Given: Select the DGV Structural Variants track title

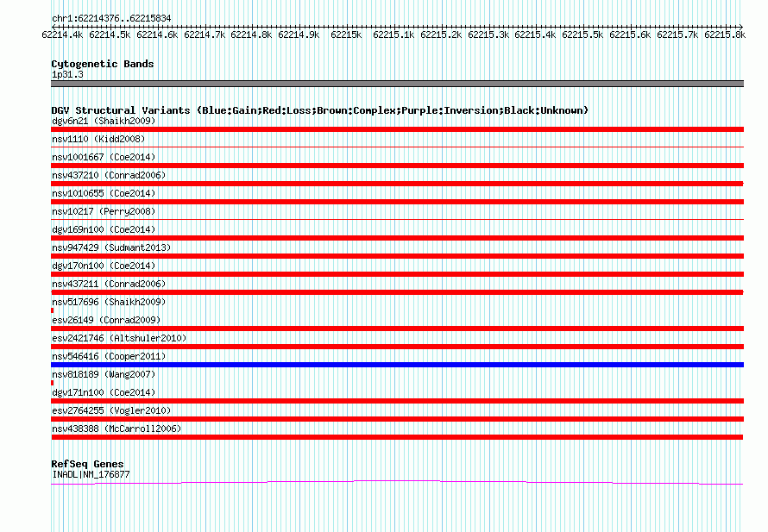Looking at the screenshot, I should click(x=320, y=110).
